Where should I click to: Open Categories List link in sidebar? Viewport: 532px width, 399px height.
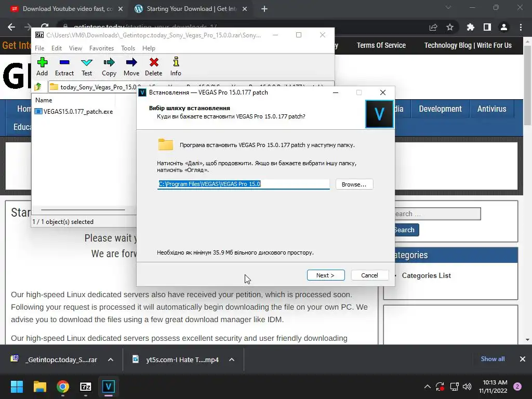[426, 275]
